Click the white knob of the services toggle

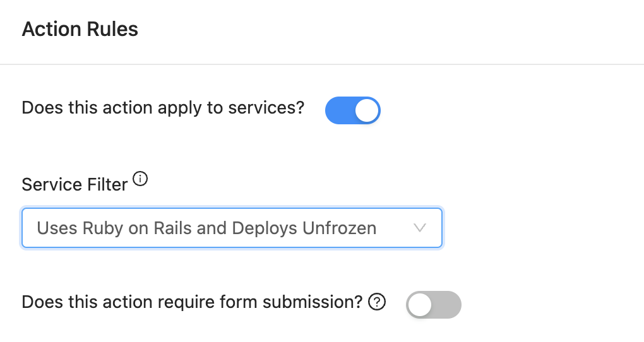tap(366, 110)
